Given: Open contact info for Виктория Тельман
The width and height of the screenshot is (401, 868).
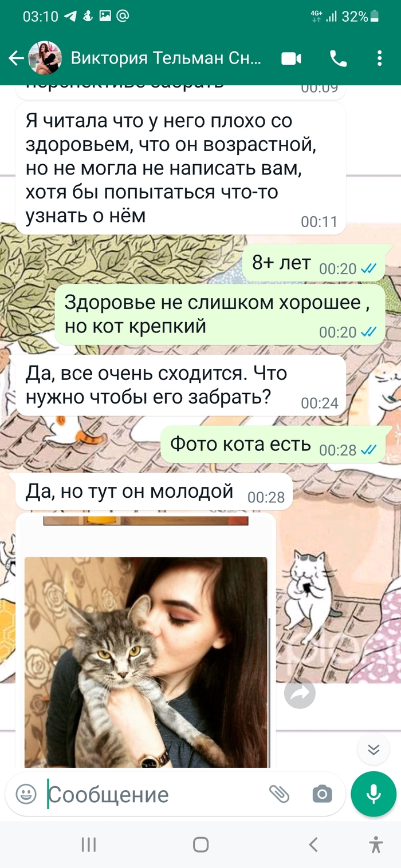Looking at the screenshot, I should (166, 58).
